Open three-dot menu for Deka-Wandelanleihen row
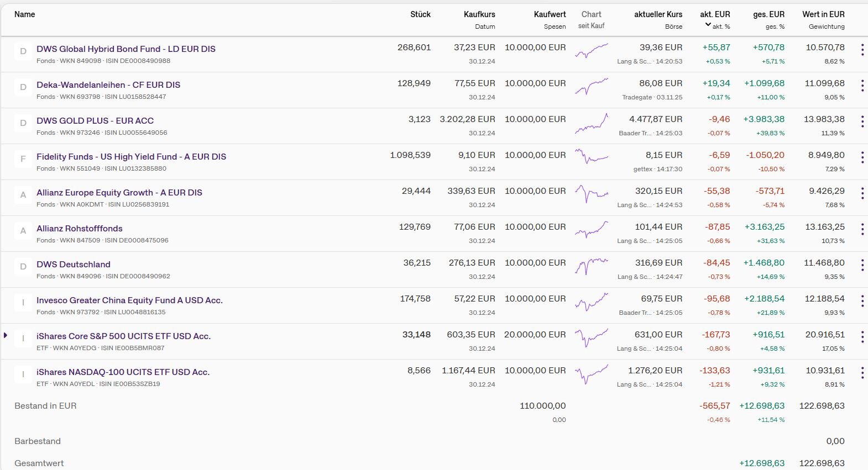Screen dimensions: 868x470 [x=862, y=86]
